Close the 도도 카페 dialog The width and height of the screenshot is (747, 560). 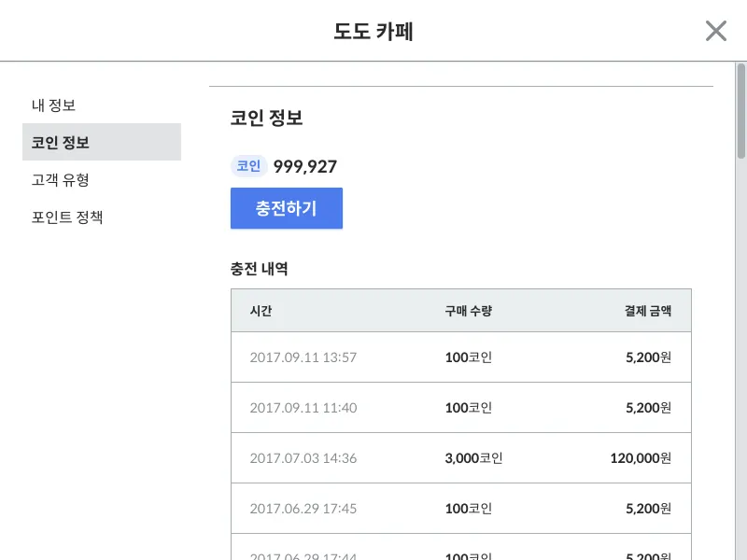point(715,31)
